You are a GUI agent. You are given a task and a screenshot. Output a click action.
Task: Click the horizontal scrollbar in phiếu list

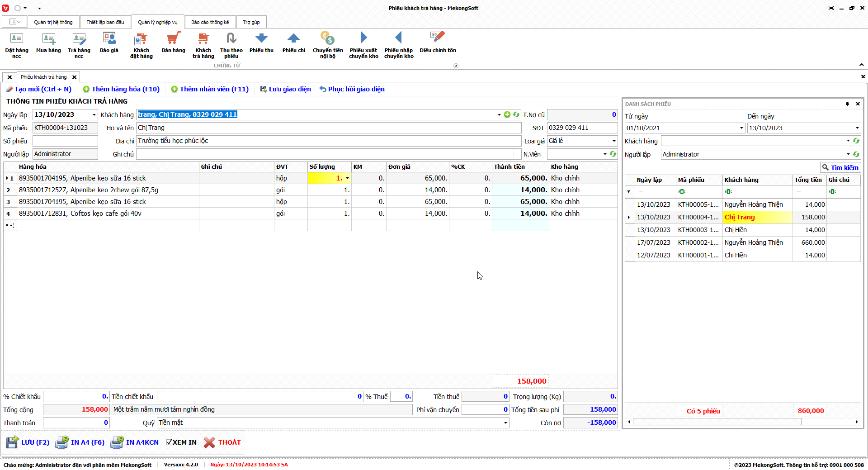[x=717, y=422]
